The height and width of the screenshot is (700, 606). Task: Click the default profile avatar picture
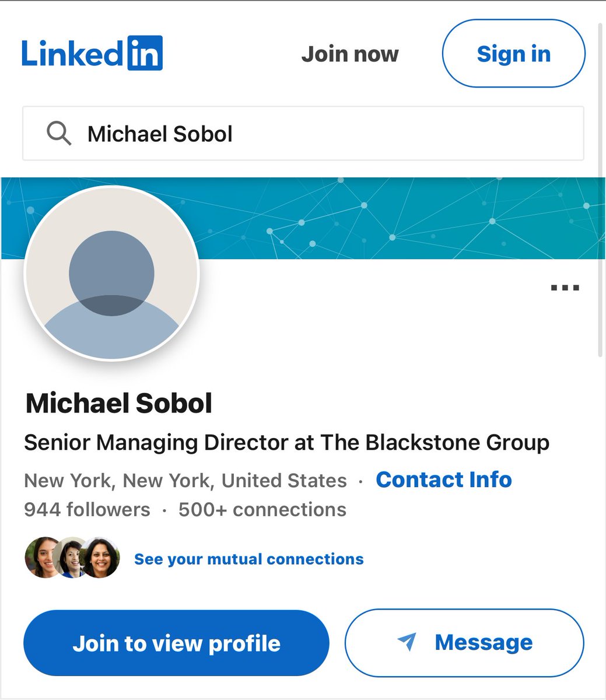(111, 273)
